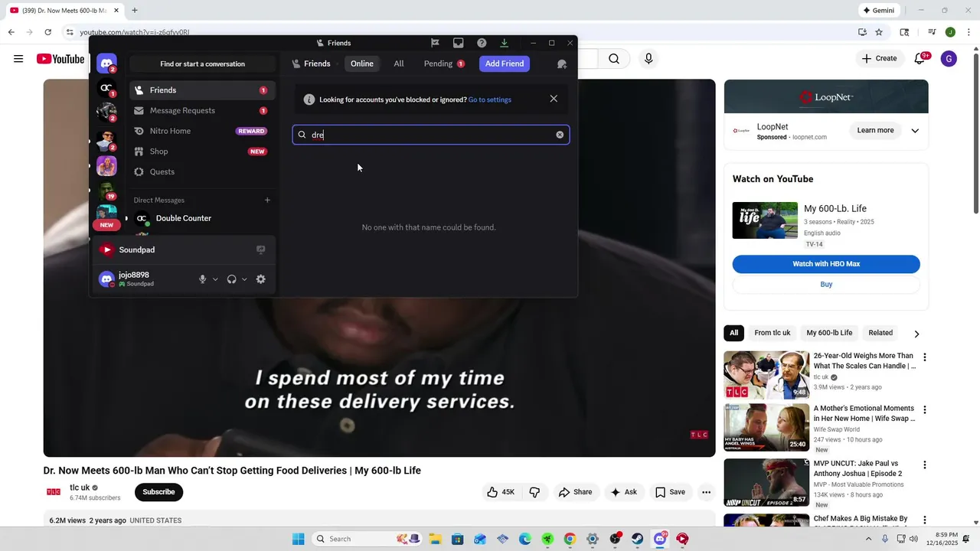Search YouTube with voice microphone
Screen dimensions: 980x551
648,59
